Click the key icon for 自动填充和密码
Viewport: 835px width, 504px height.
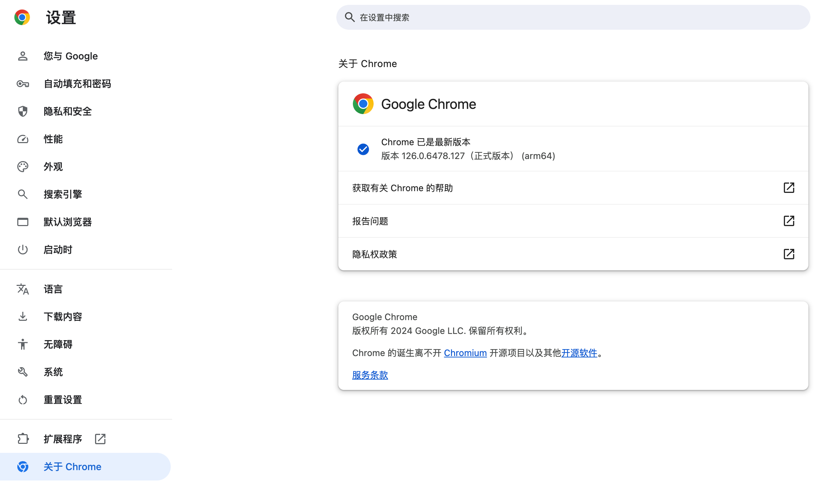point(23,84)
